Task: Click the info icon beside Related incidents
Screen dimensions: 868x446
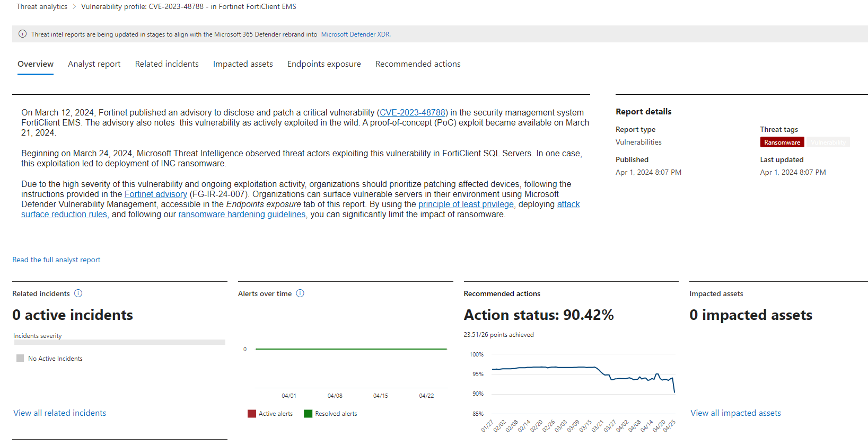Action: [78, 293]
